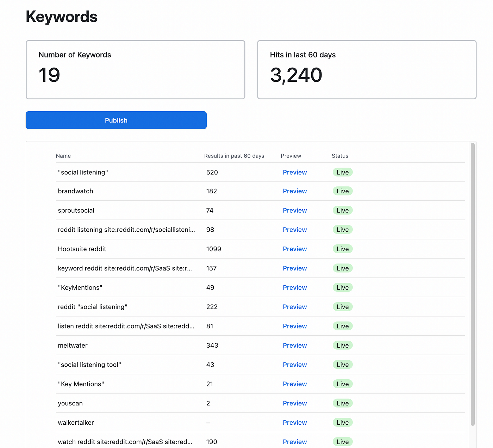Open Preview for watch reddit site row
The image size is (493, 448).
[295, 442]
